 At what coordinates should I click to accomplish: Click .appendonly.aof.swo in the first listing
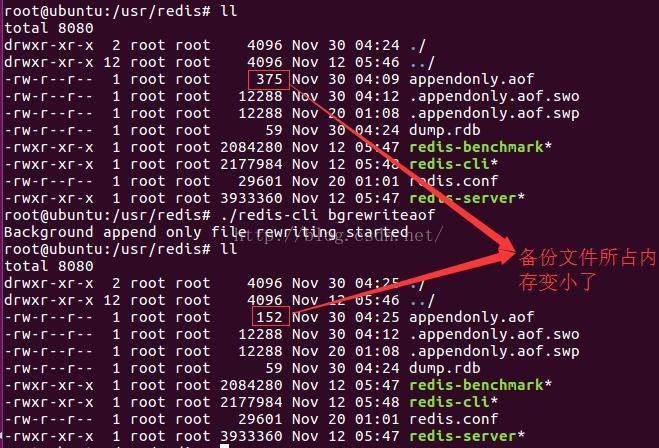(x=494, y=96)
